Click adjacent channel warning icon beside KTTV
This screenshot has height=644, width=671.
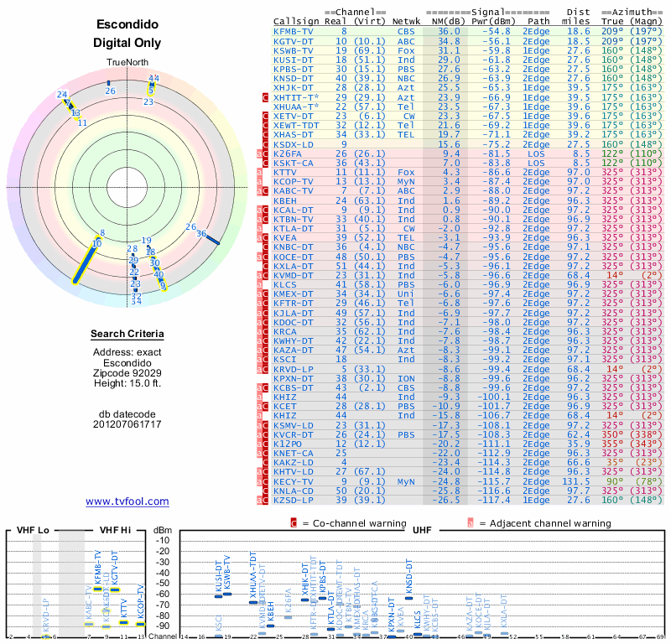(x=259, y=173)
